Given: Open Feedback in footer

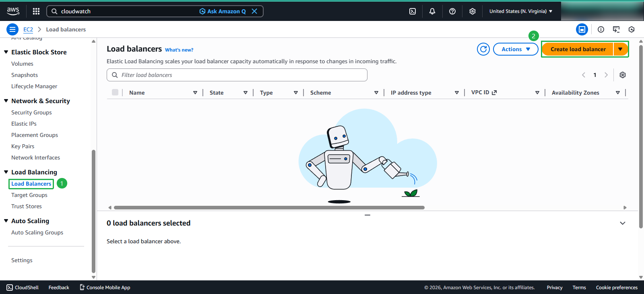Looking at the screenshot, I should 59,288.
